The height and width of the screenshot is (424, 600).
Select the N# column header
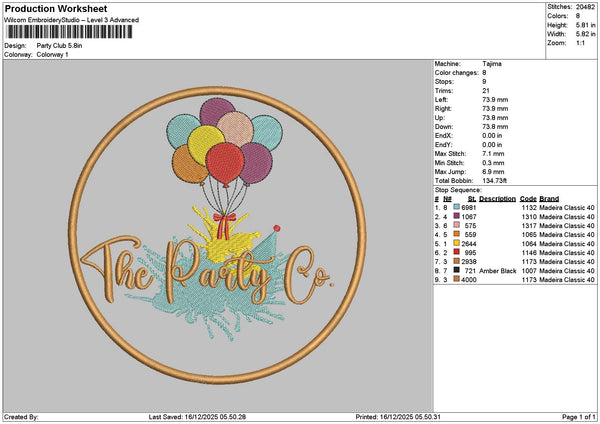coord(447,199)
